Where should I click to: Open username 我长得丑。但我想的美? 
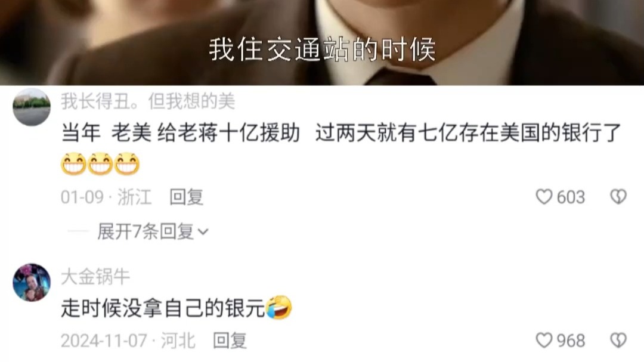148,101
